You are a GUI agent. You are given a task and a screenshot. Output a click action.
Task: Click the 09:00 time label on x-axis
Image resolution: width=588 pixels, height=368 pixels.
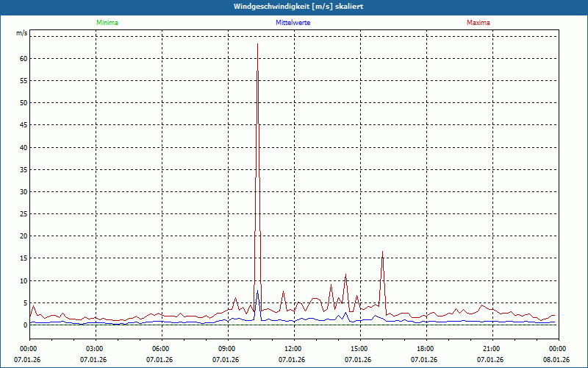click(228, 349)
